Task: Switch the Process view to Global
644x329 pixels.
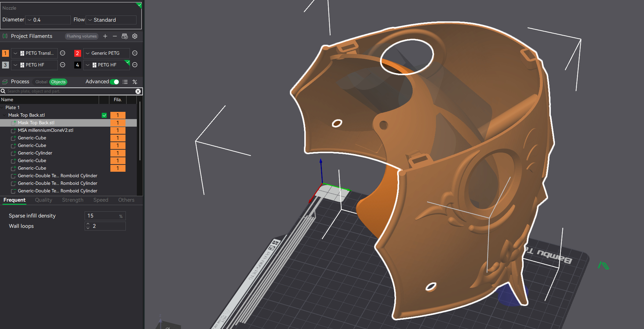Action: (x=41, y=82)
